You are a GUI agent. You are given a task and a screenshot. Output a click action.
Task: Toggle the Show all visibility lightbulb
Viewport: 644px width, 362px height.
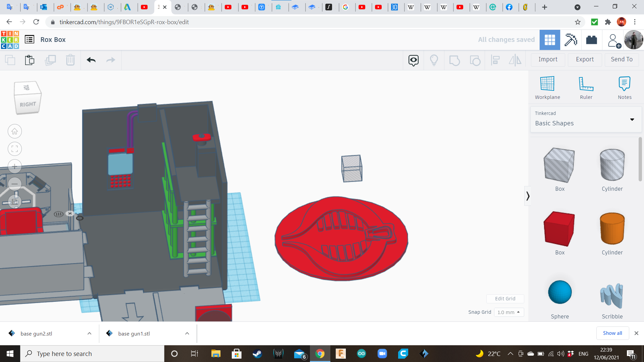[434, 60]
